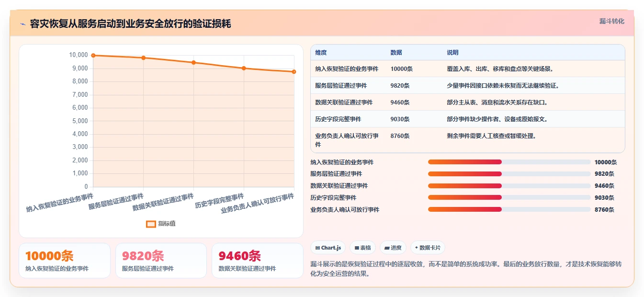This screenshot has height=297, width=644.
Task: Click the lightning icon beside the title
Action: click(23, 24)
